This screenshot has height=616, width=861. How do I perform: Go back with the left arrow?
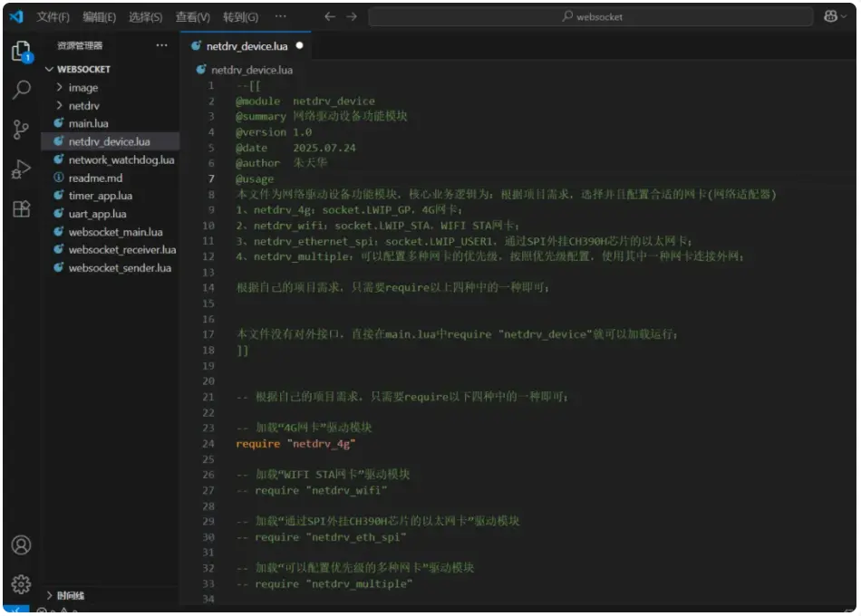tap(330, 17)
